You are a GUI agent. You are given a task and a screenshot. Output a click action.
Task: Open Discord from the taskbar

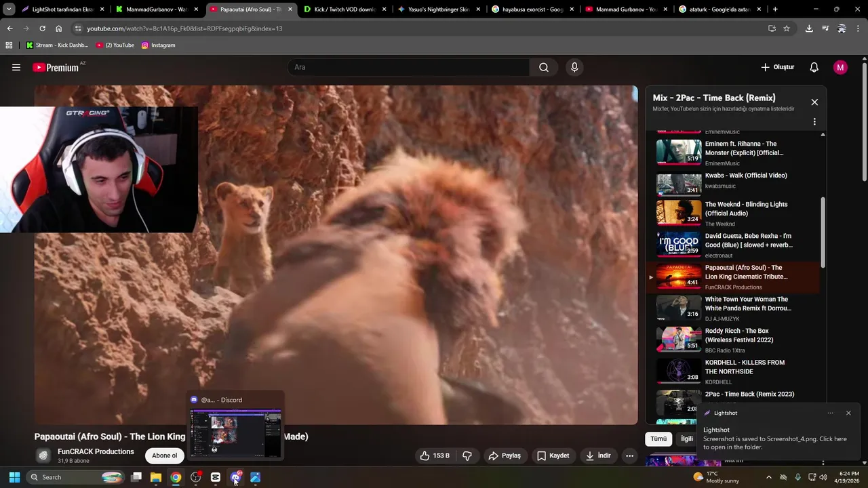pyautogui.click(x=235, y=477)
